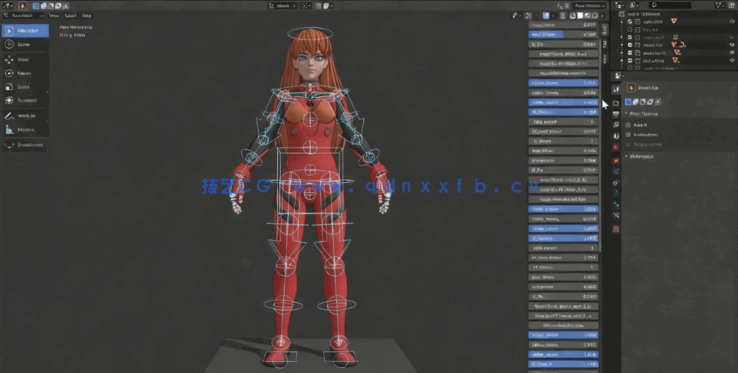Select the Transform tool
738x373 pixels.
point(25,101)
